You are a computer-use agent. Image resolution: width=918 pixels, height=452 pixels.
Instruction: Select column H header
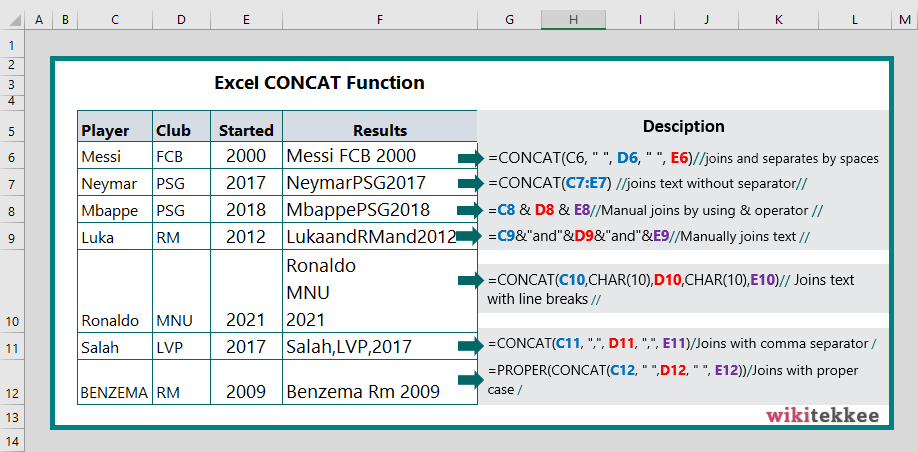tap(574, 19)
